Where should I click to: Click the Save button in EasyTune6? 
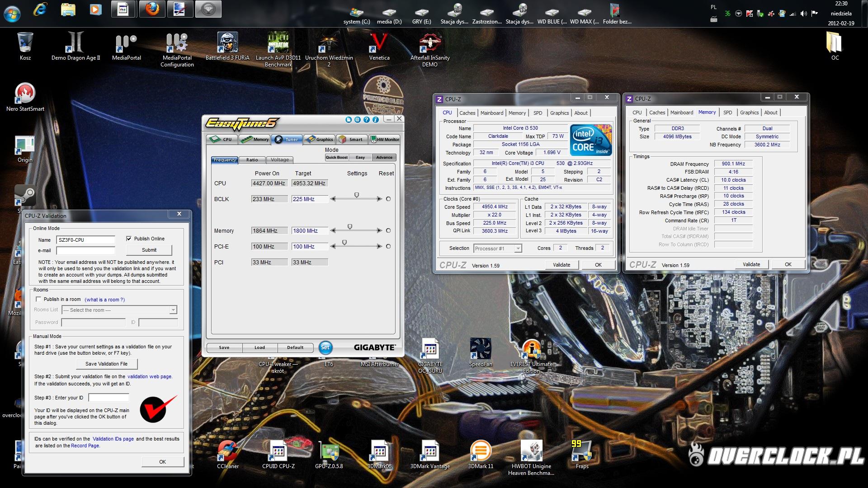tap(224, 347)
